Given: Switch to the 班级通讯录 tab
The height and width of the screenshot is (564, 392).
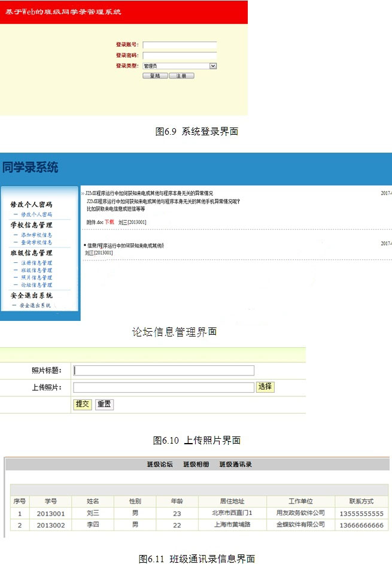Looking at the screenshot, I should click(235, 464).
